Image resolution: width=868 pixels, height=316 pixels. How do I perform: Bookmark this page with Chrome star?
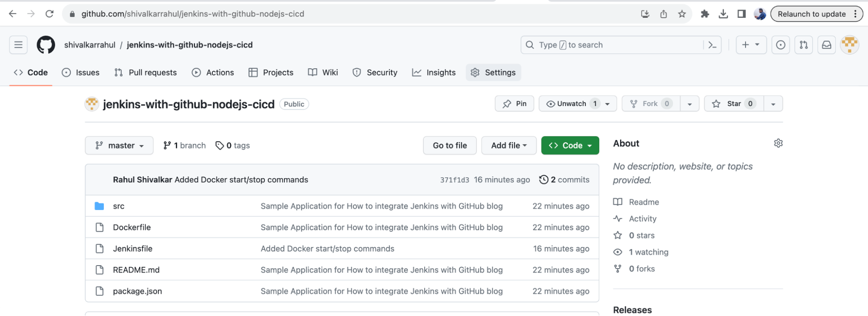pyautogui.click(x=682, y=14)
